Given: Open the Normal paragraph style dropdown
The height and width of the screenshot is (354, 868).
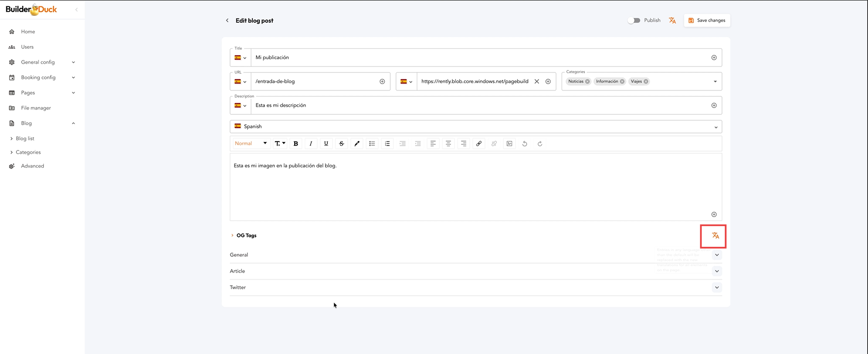Looking at the screenshot, I should click(250, 143).
